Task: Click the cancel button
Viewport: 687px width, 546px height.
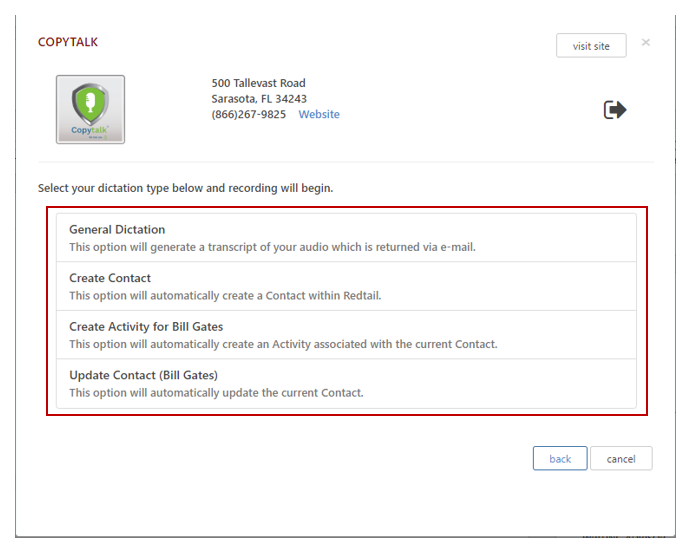Action: click(x=621, y=458)
